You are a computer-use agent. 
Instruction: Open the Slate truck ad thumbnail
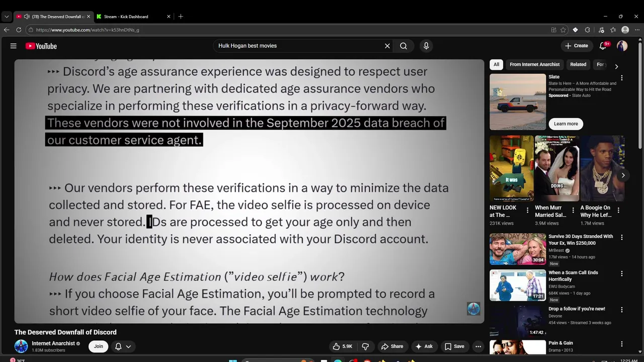pyautogui.click(x=518, y=102)
